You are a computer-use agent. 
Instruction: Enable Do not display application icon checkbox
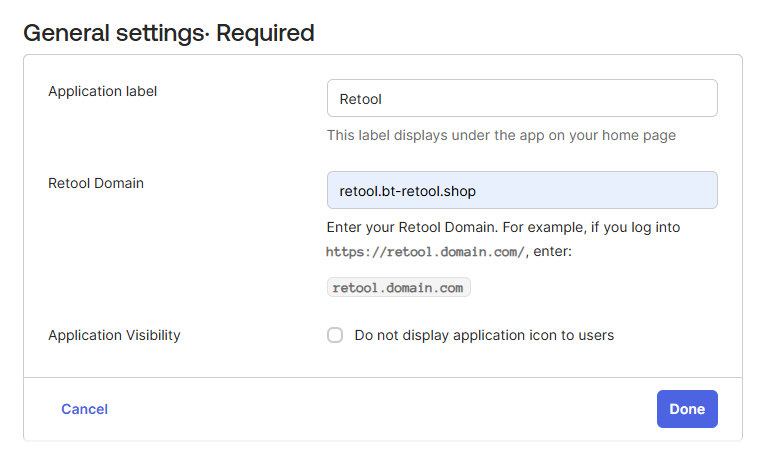click(x=334, y=335)
